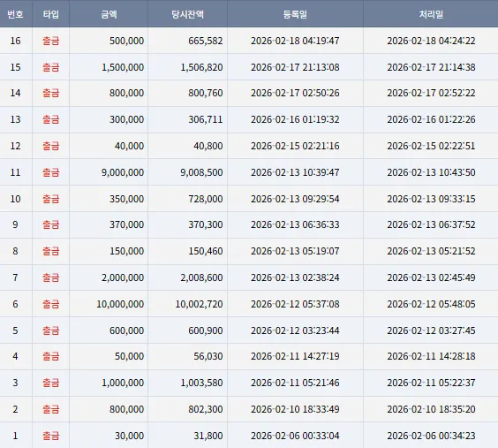Click processed date 2026-02-06 00:34:23
This screenshot has width=498, height=448.
431,436
